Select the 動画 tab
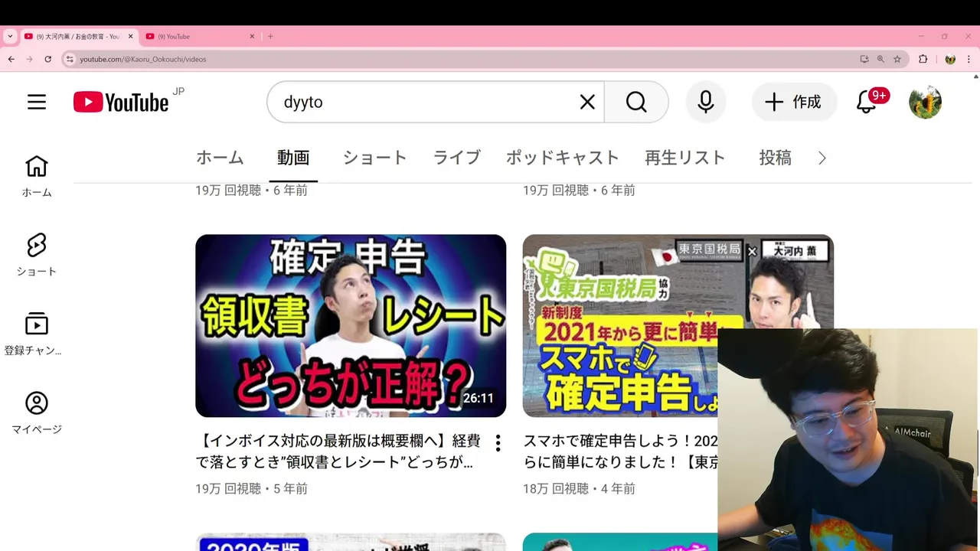 coord(293,158)
